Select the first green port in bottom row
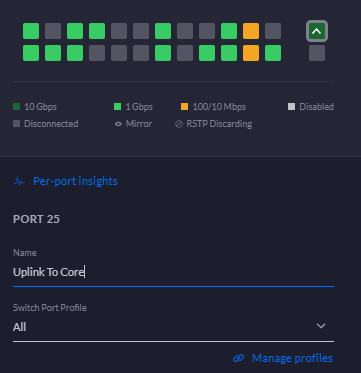Image resolution: width=361 pixels, height=373 pixels. click(x=31, y=53)
